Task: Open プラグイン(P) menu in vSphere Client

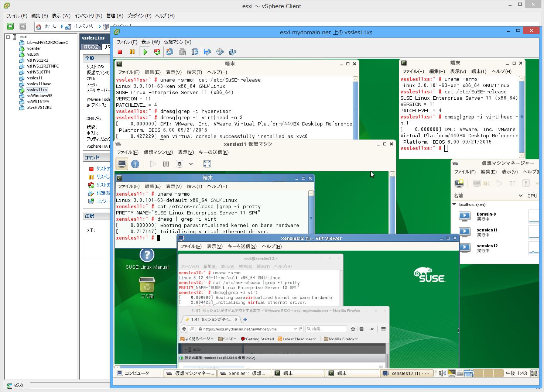Action: (x=139, y=16)
